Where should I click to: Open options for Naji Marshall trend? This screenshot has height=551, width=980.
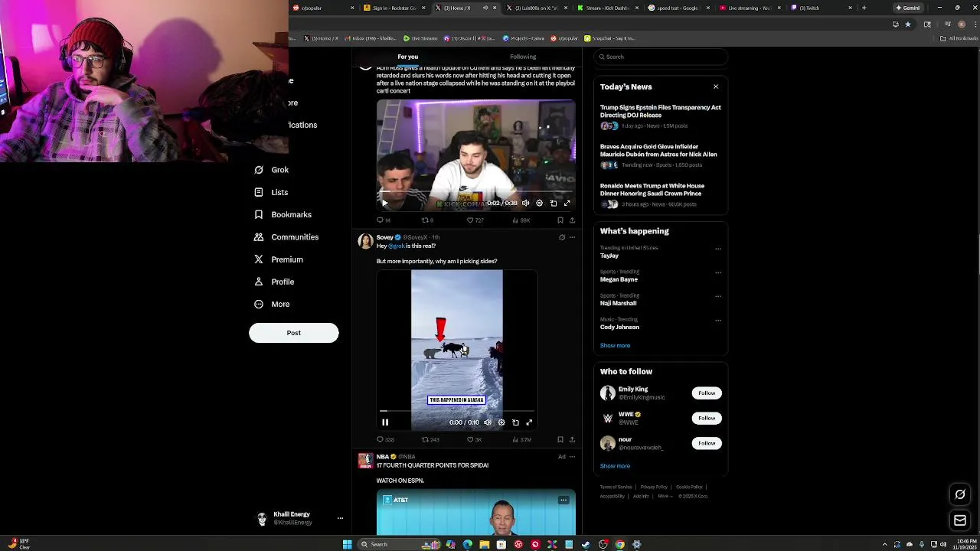[x=717, y=296]
